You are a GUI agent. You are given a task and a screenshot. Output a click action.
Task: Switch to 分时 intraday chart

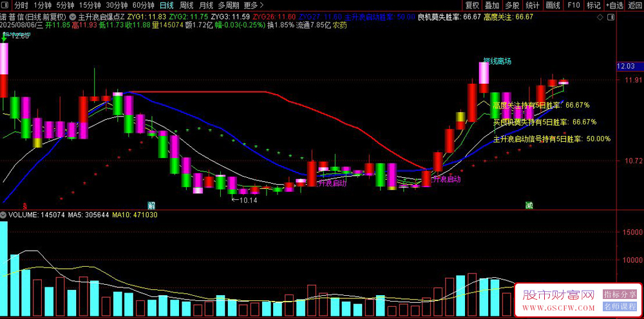tap(21, 5)
